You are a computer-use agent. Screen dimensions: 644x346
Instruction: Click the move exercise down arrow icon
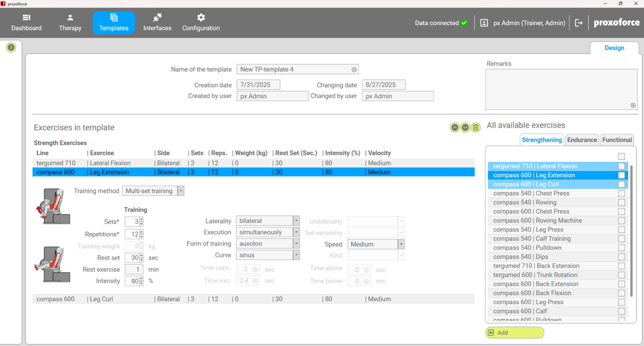(x=465, y=128)
